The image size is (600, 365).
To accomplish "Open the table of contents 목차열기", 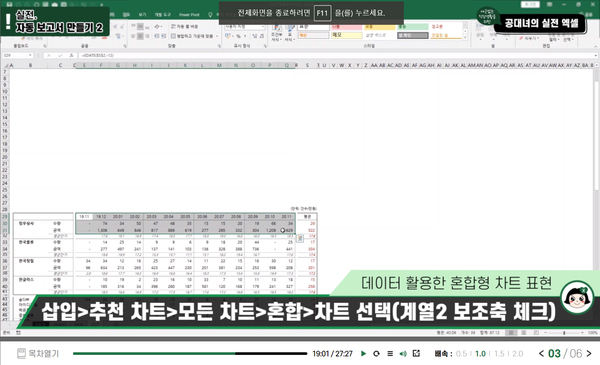I will (38, 354).
